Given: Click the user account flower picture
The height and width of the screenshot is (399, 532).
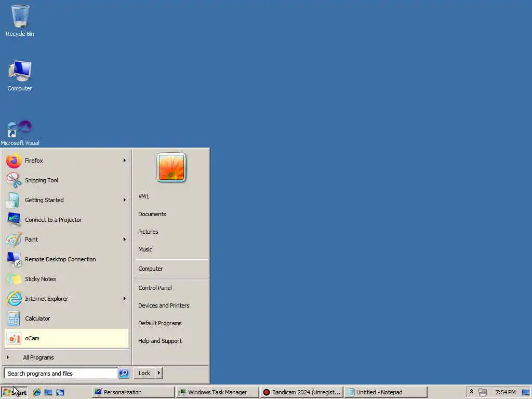Looking at the screenshot, I should (x=171, y=168).
